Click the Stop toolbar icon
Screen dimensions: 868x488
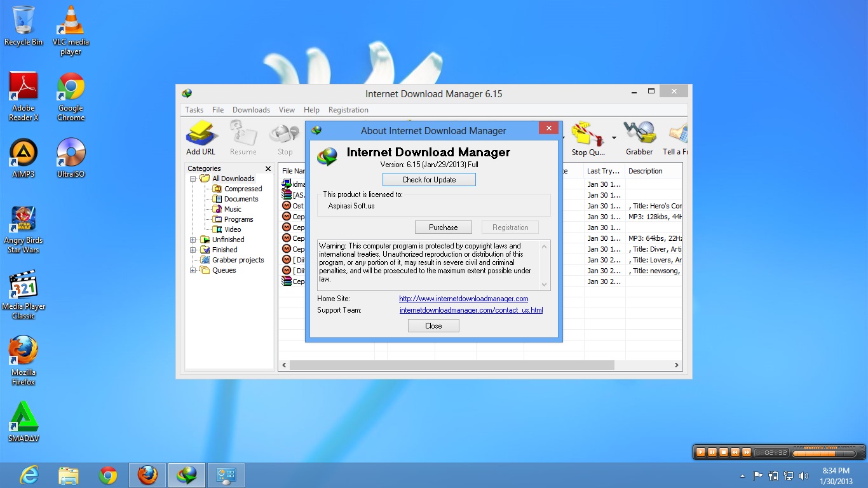(x=285, y=139)
